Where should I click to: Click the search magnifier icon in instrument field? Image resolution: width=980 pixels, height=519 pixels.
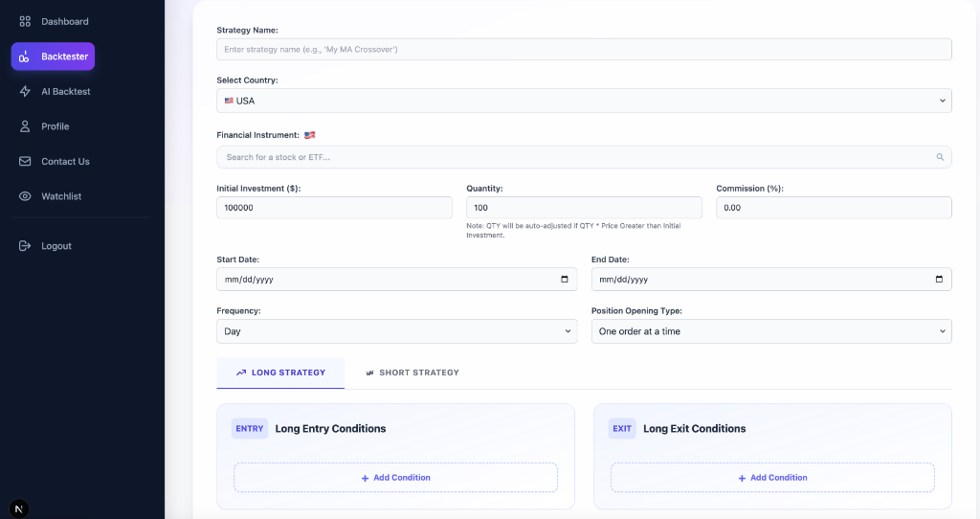pos(940,157)
